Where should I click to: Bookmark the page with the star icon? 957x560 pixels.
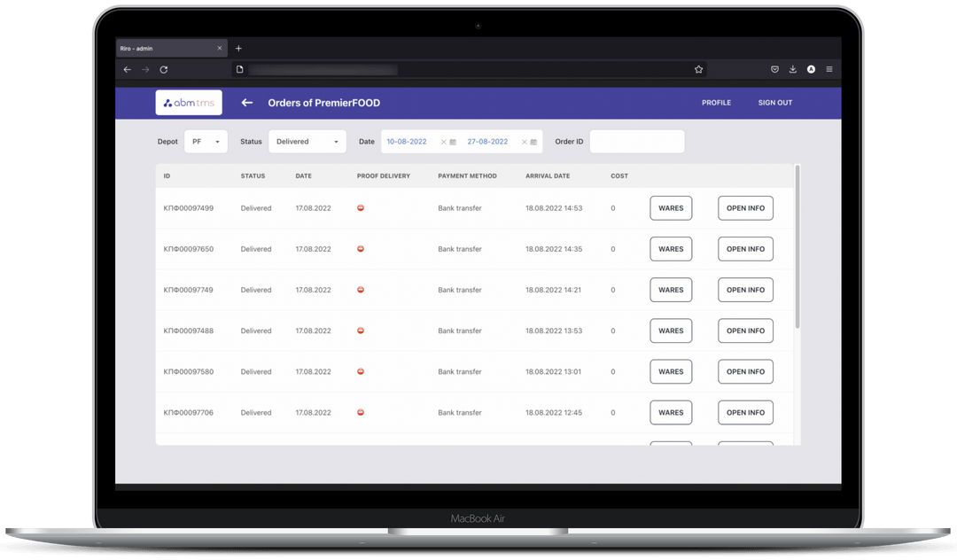pos(699,69)
